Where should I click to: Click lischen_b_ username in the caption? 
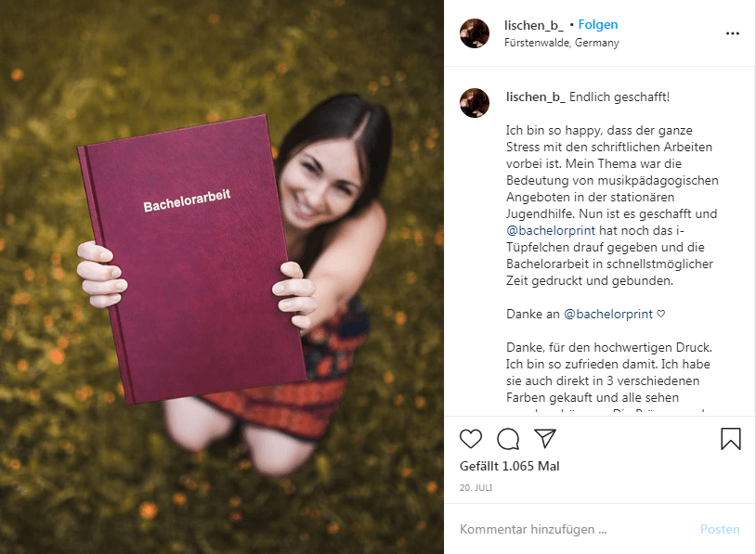(x=535, y=97)
